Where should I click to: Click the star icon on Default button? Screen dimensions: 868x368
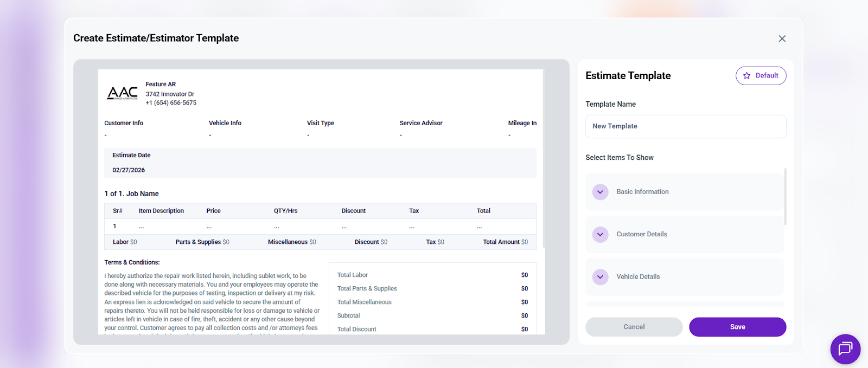click(x=746, y=76)
